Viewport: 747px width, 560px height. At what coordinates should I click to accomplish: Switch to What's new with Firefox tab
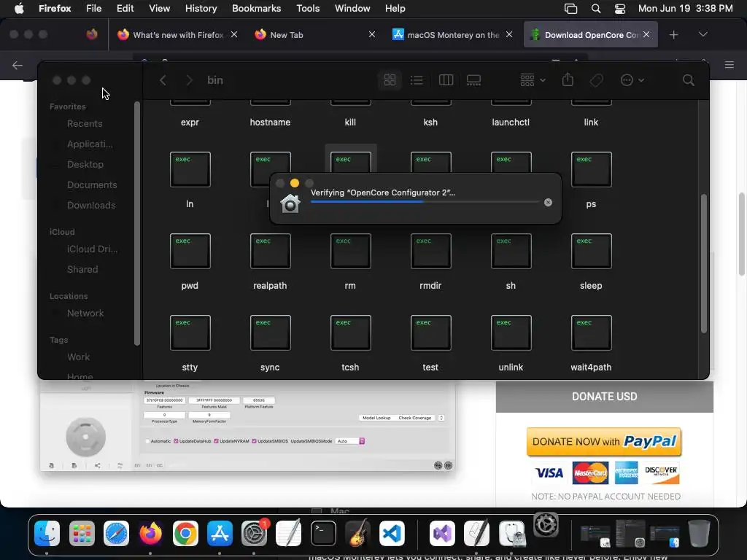point(177,35)
